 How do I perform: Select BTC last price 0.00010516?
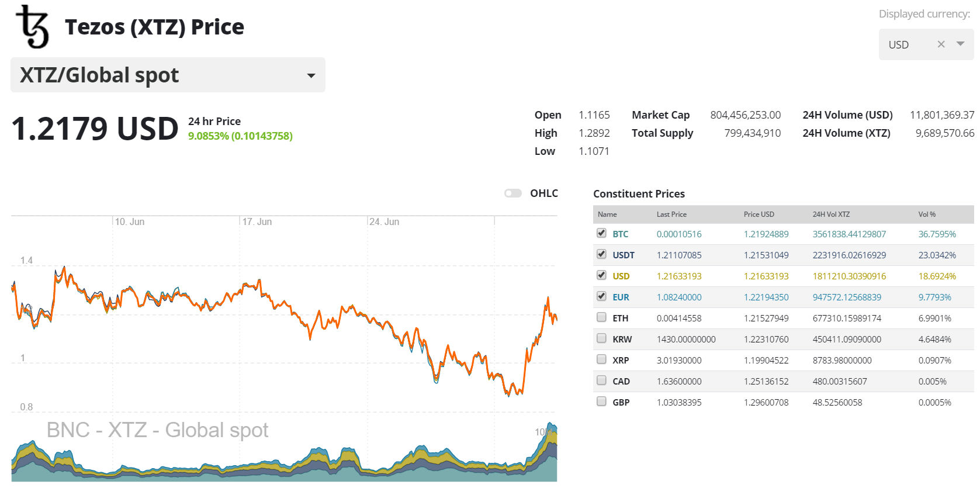pyautogui.click(x=679, y=234)
